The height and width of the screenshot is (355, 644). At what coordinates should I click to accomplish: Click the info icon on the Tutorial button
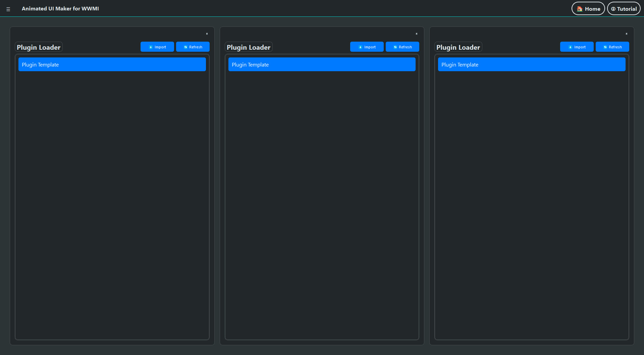pyautogui.click(x=613, y=9)
